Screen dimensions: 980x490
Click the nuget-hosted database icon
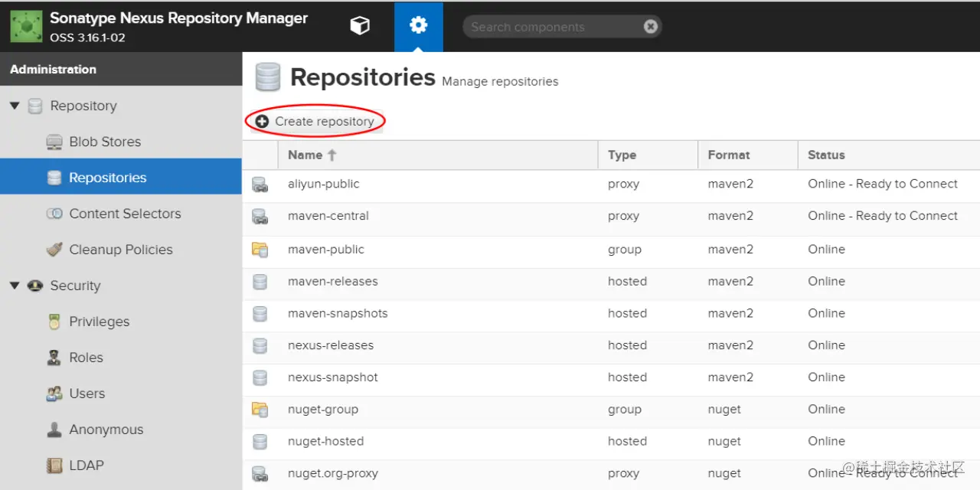[x=260, y=442]
